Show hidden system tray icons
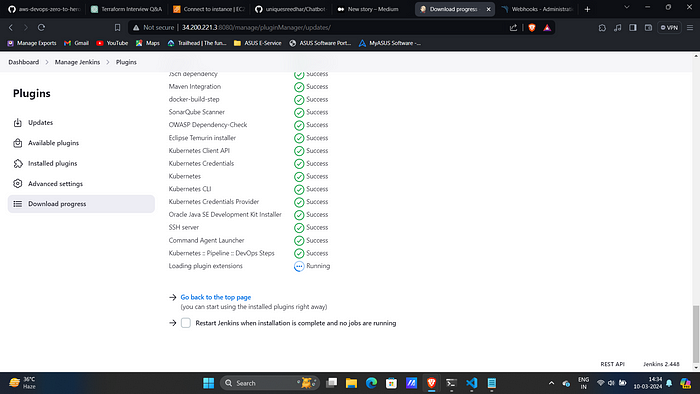The width and height of the screenshot is (700, 394). [551, 383]
